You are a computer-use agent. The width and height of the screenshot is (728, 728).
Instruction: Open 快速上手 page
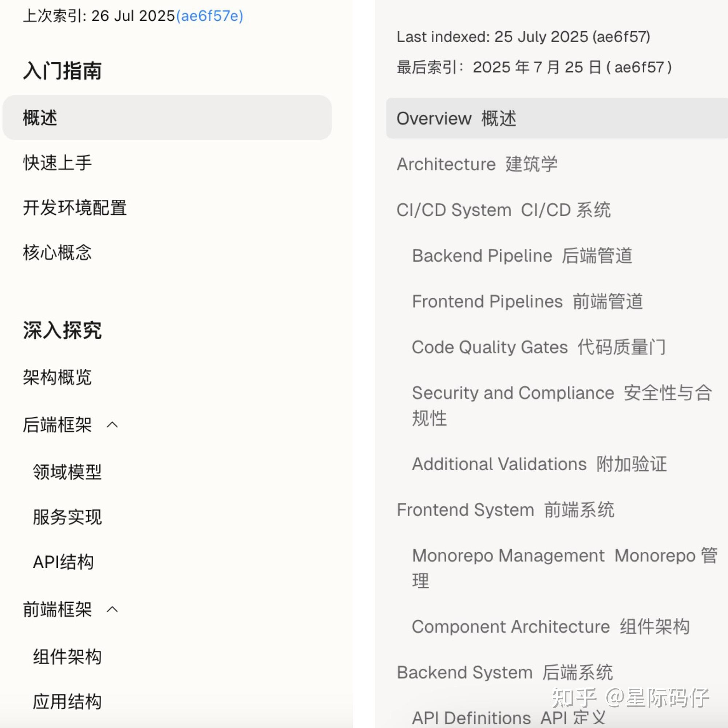[x=57, y=163]
